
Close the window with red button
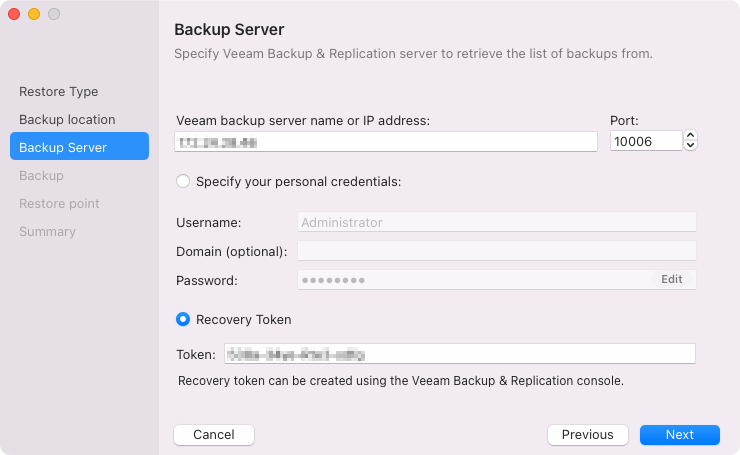coord(14,14)
